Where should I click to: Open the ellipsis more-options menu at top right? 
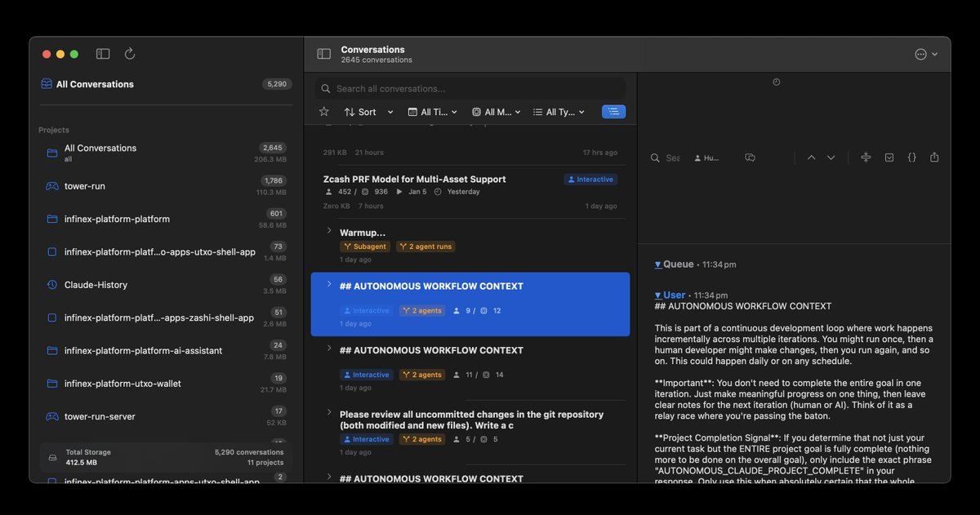(926, 54)
